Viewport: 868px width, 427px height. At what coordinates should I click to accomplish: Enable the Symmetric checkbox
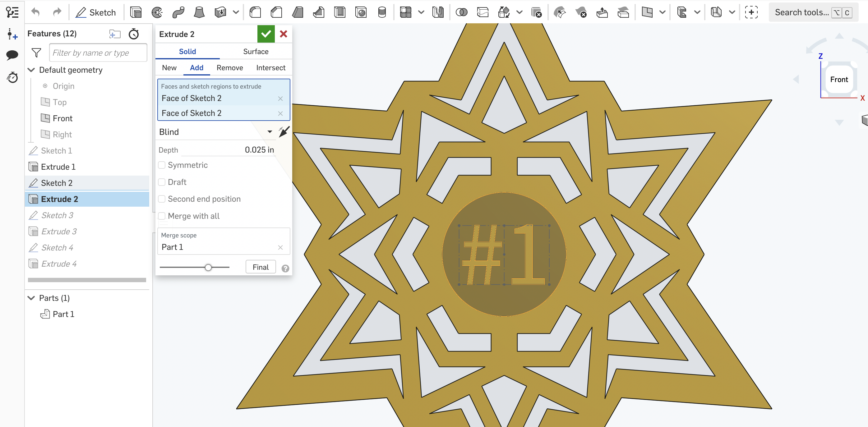pos(162,165)
